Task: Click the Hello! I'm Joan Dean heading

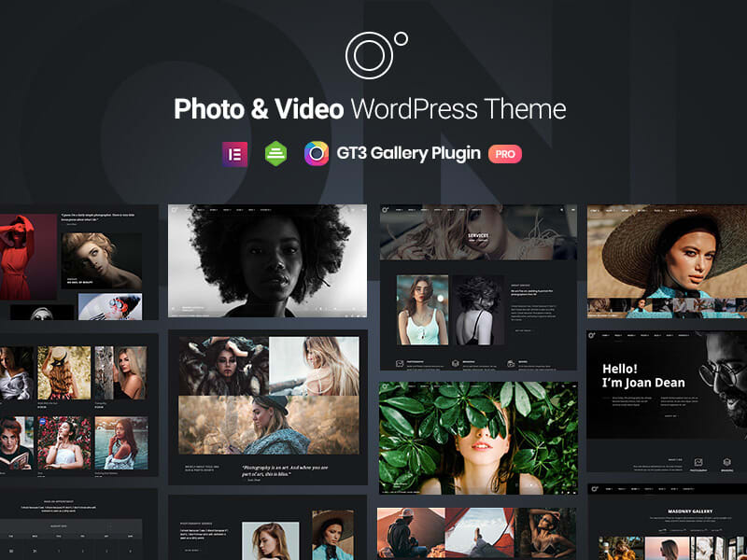Action: coord(643,376)
